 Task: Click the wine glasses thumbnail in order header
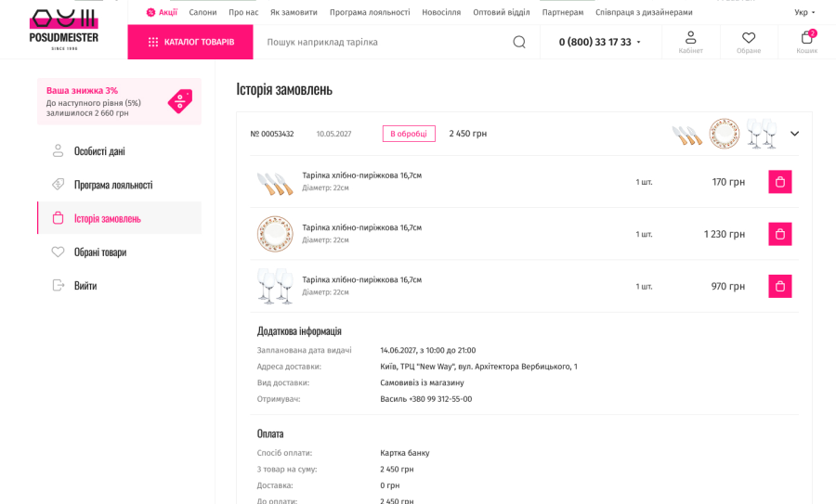point(762,133)
